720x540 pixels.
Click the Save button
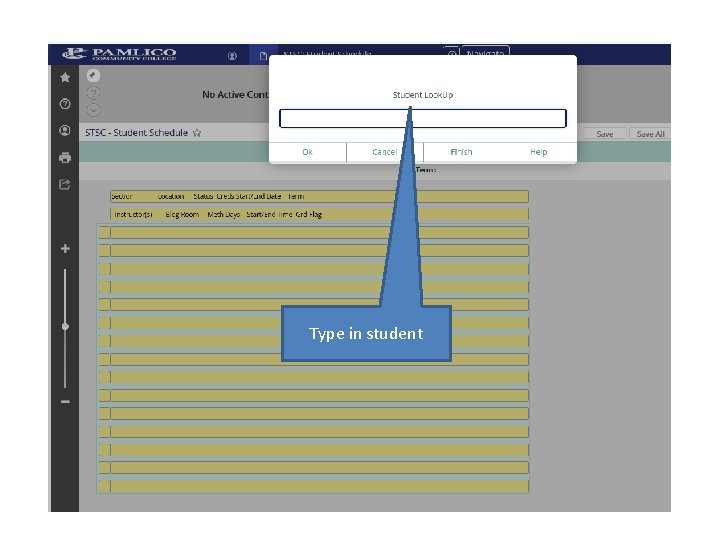click(x=605, y=134)
